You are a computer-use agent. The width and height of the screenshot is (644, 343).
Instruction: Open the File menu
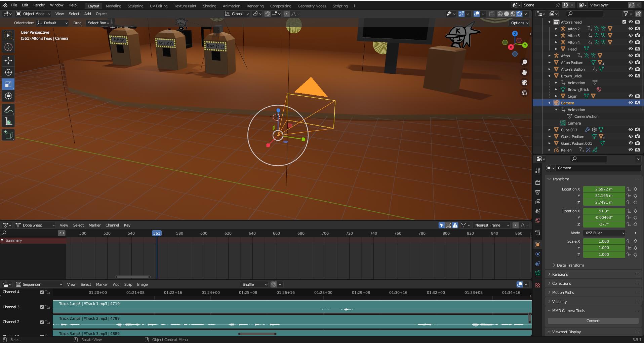tap(14, 5)
